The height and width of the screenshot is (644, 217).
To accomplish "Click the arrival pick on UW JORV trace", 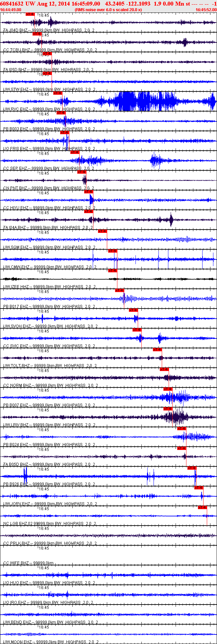I will [x=199, y=488].
